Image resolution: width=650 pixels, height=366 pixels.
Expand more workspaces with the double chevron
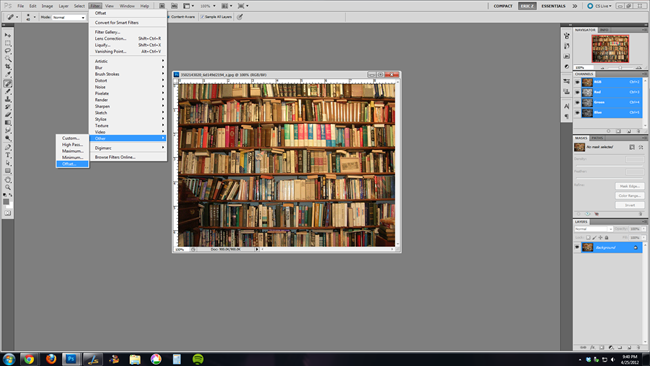coord(575,6)
